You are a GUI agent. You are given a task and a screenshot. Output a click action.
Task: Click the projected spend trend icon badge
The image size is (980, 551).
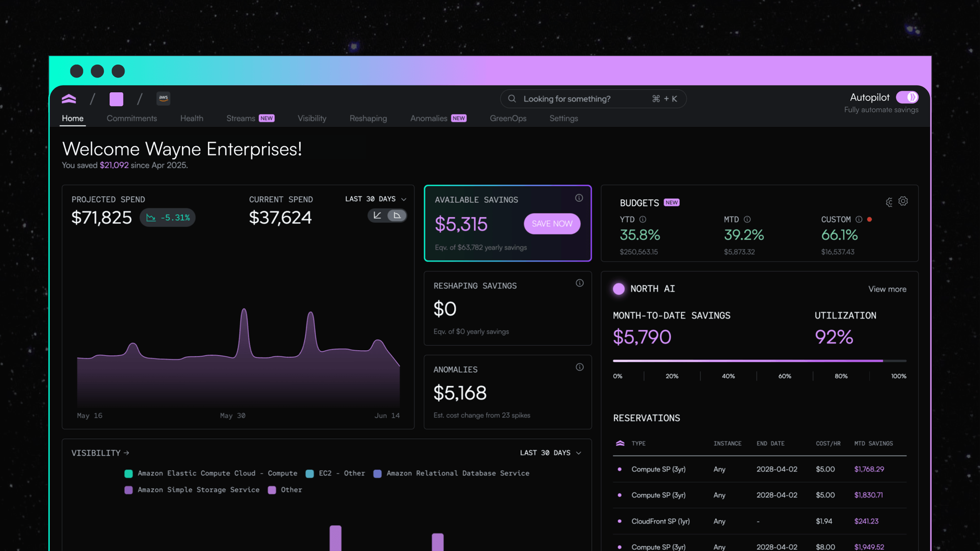tap(151, 218)
